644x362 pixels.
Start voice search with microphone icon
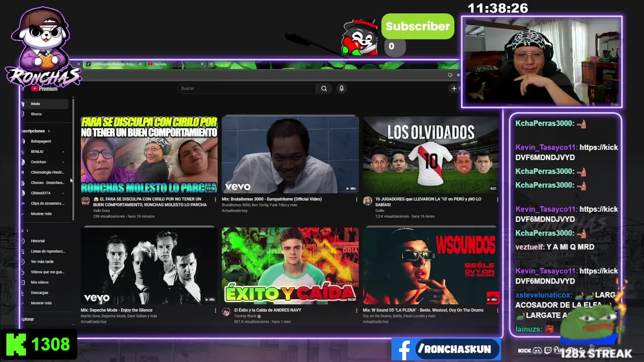(341, 88)
